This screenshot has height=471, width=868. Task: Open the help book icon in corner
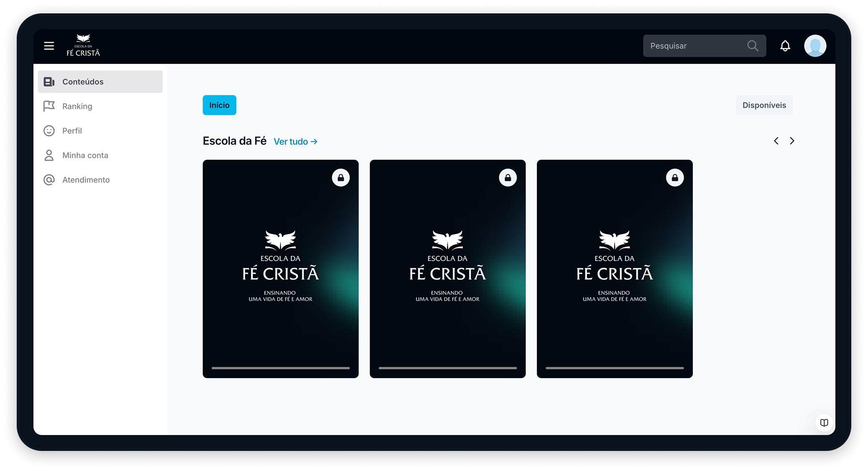click(x=824, y=422)
